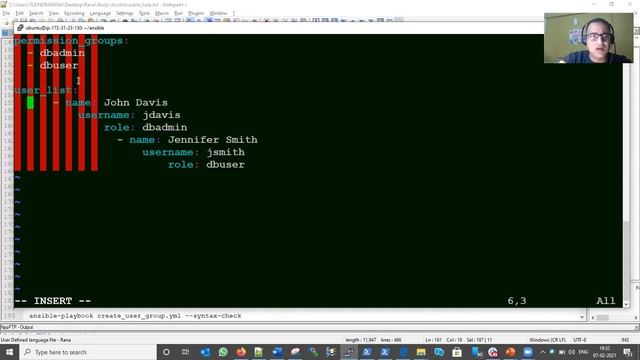Open the Run menu in Notepad++
This screenshot has height=360, width=640.
tap(178, 13)
